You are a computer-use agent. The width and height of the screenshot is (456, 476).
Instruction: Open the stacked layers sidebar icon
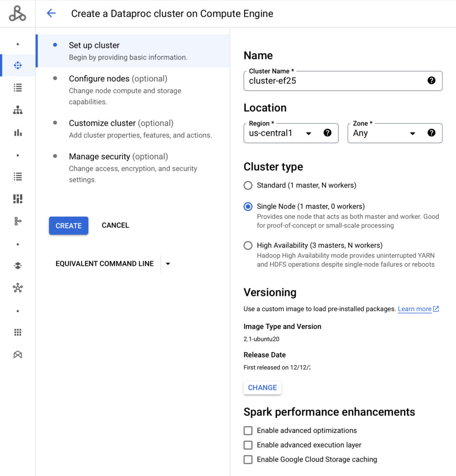tap(18, 266)
